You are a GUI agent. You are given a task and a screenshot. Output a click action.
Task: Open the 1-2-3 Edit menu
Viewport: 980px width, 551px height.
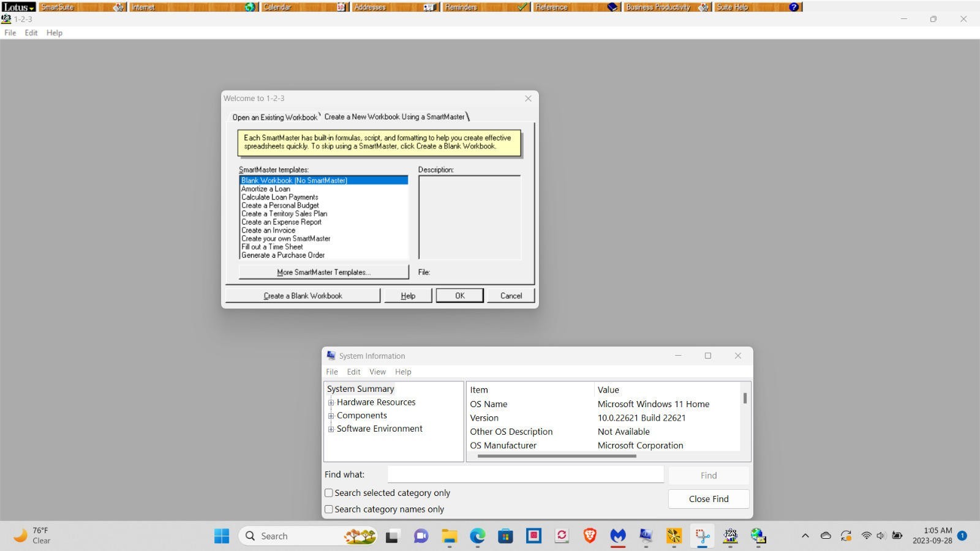[31, 33]
